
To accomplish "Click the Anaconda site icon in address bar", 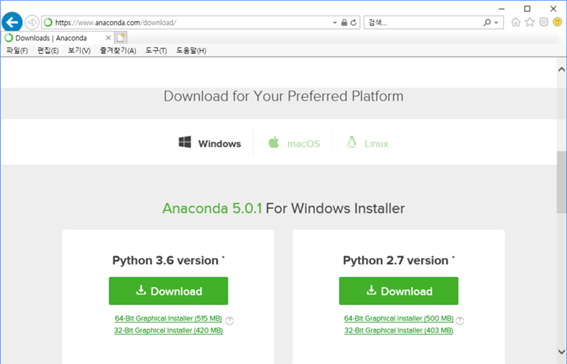I will 48,22.
